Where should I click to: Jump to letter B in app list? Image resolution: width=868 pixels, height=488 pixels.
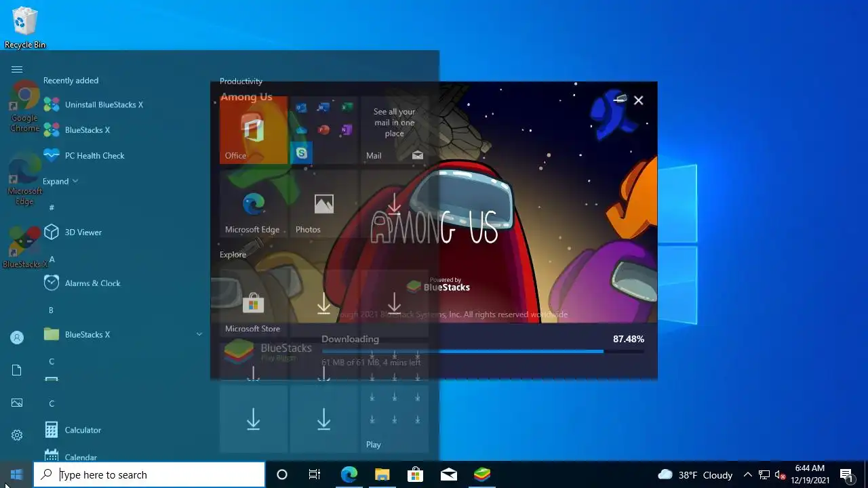click(x=51, y=310)
